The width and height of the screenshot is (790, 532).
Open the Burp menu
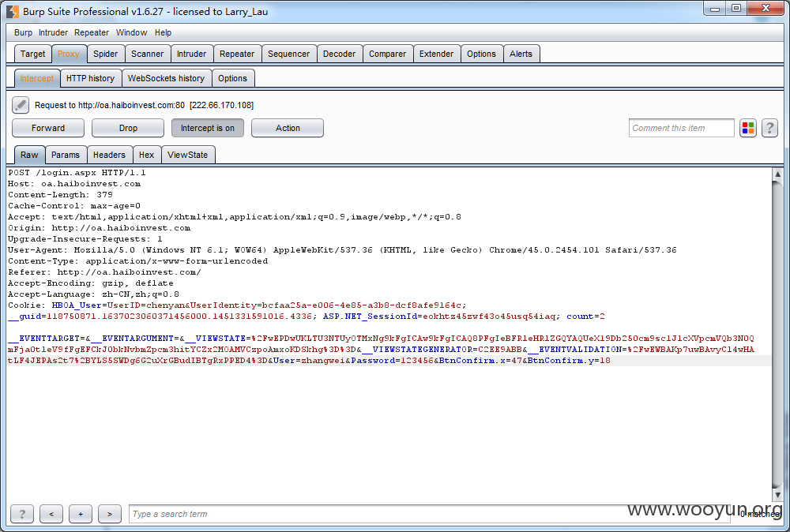click(23, 32)
